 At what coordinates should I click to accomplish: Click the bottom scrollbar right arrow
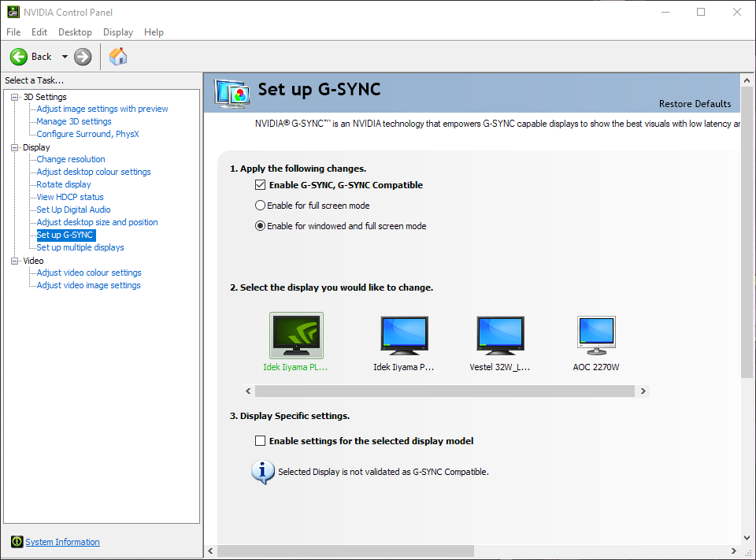pos(733,551)
